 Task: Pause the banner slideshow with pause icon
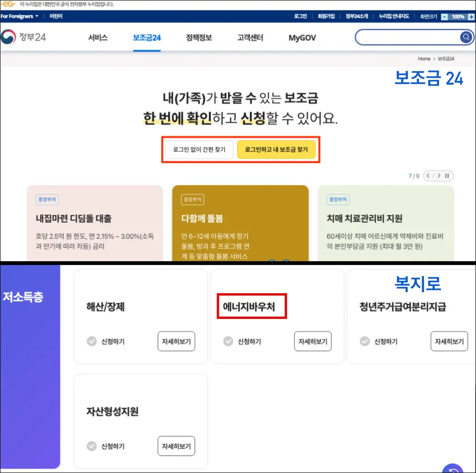pyautogui.click(x=446, y=176)
